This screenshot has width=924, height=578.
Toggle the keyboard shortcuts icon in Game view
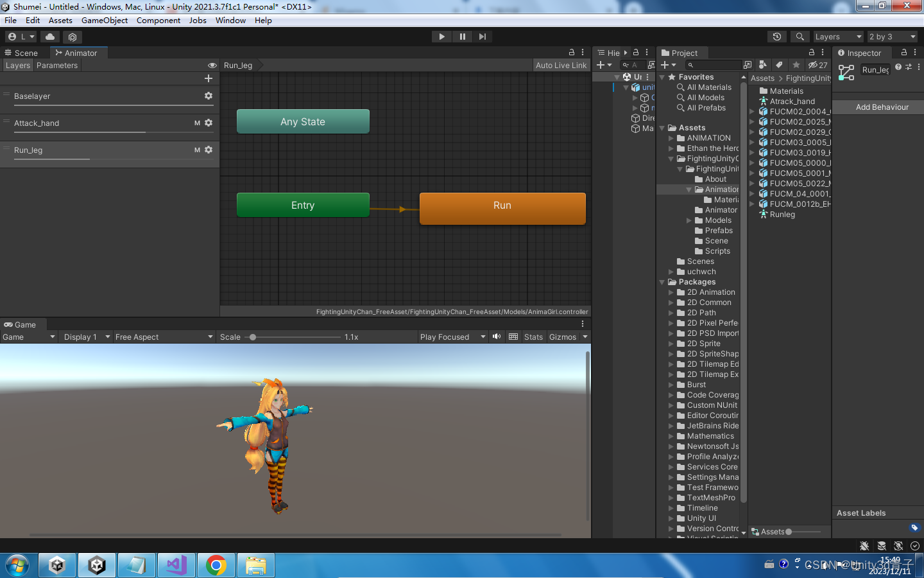tap(513, 337)
